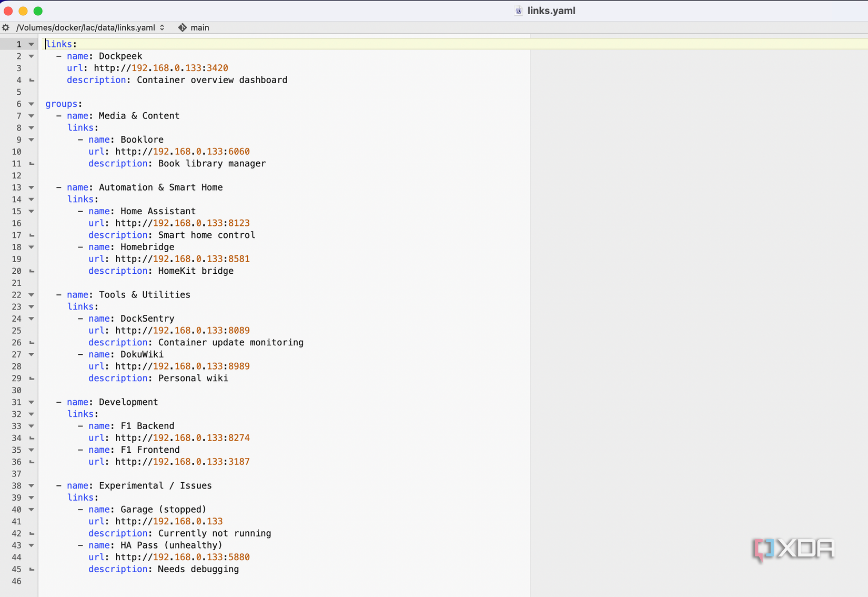Collapse the top-level links block on line 1

coord(32,44)
